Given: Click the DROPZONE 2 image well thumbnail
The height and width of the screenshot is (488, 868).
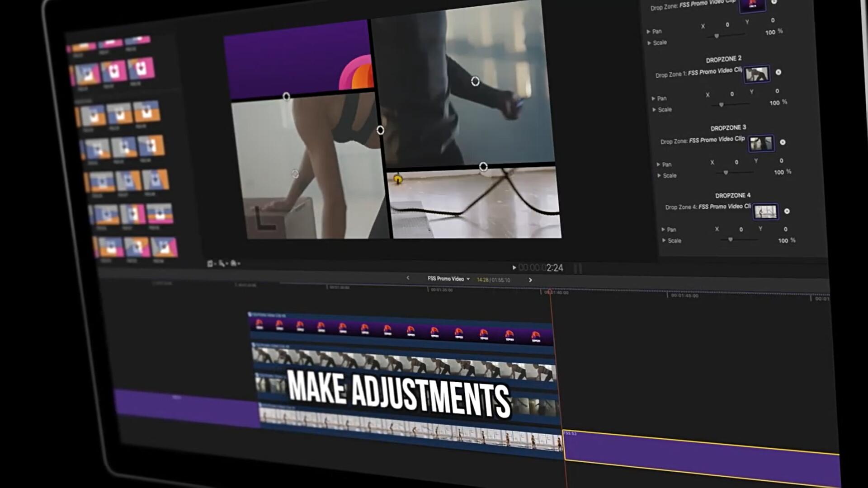Looking at the screenshot, I should [757, 74].
